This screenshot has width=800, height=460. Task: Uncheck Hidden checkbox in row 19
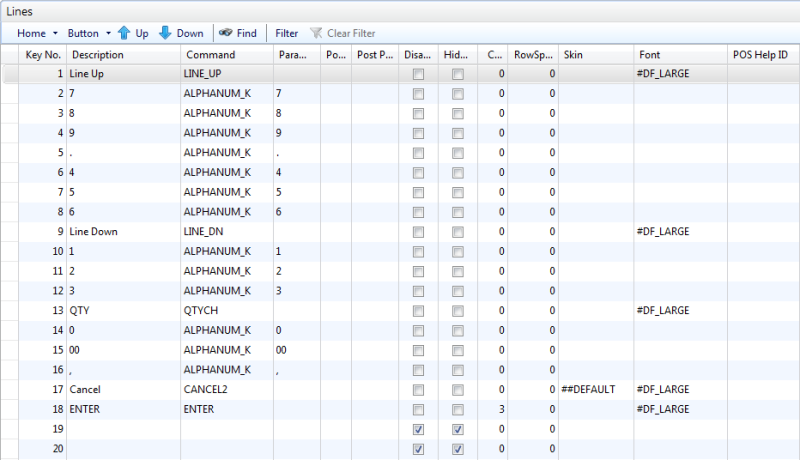pyautogui.click(x=457, y=429)
